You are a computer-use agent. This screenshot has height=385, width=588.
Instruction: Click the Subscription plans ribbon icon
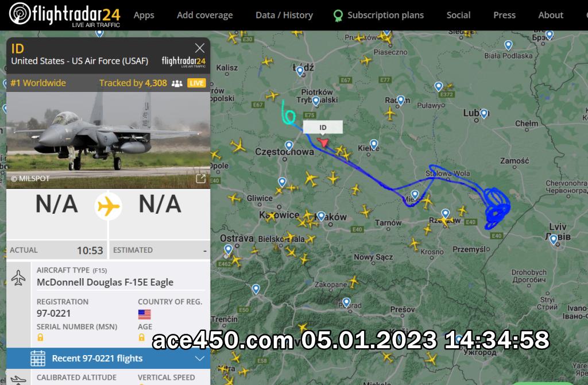click(x=338, y=16)
